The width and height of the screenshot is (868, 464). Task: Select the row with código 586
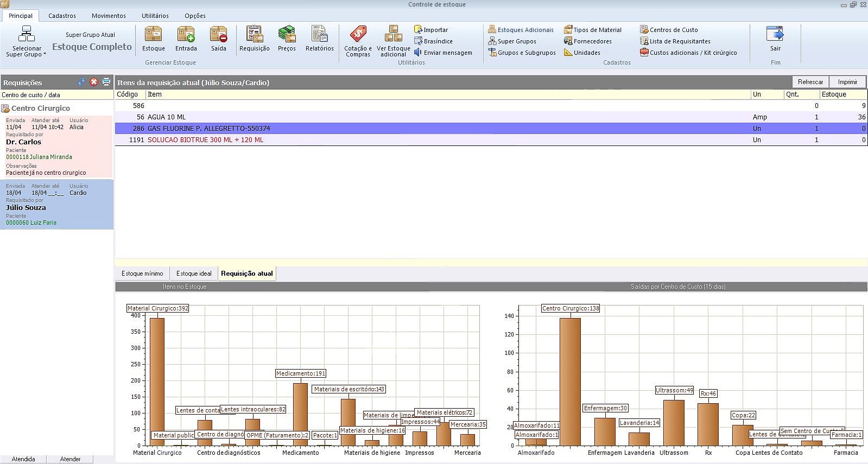(491, 106)
